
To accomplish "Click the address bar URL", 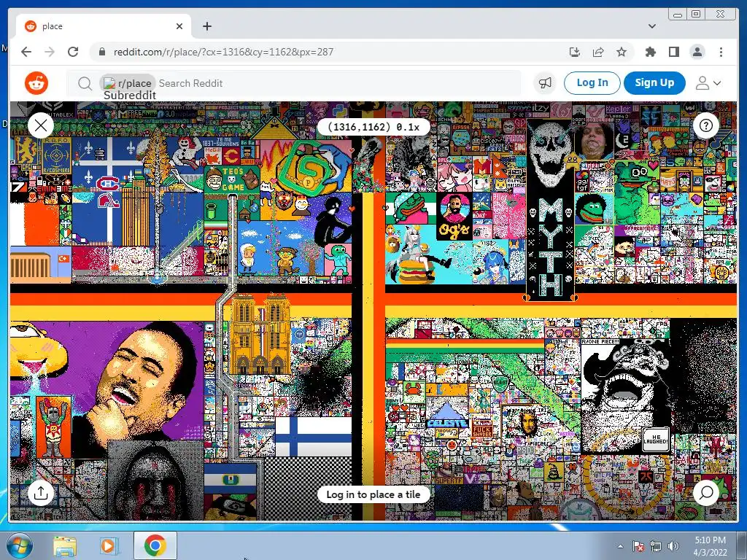I will (x=223, y=52).
